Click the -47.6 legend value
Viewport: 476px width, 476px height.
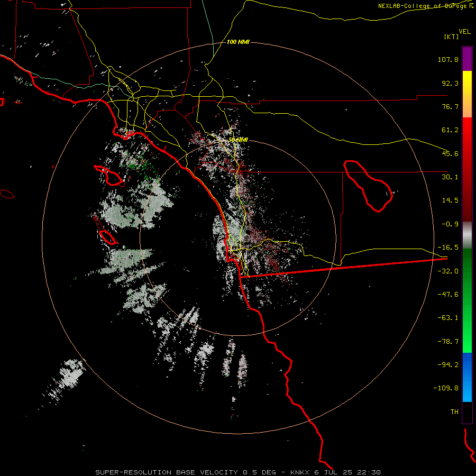(448, 295)
